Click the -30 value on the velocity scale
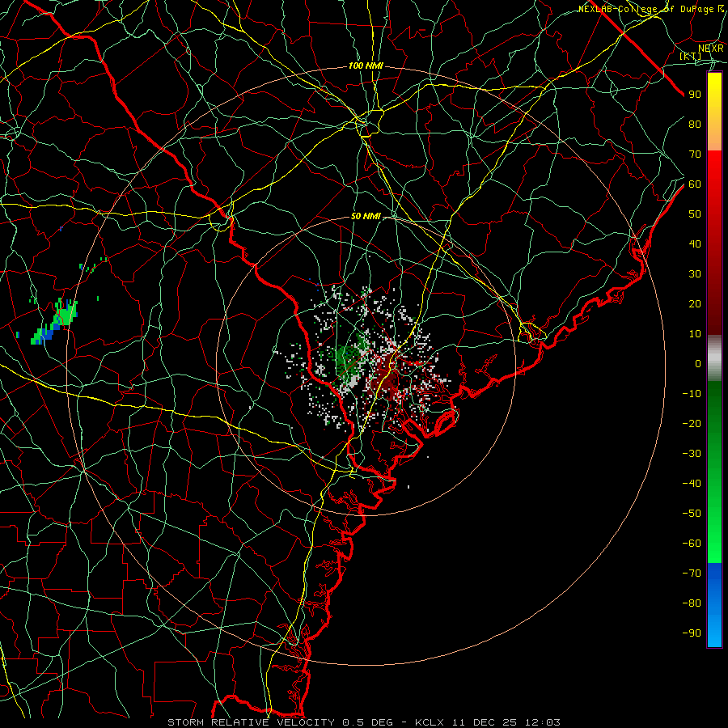The image size is (728, 728). click(692, 454)
